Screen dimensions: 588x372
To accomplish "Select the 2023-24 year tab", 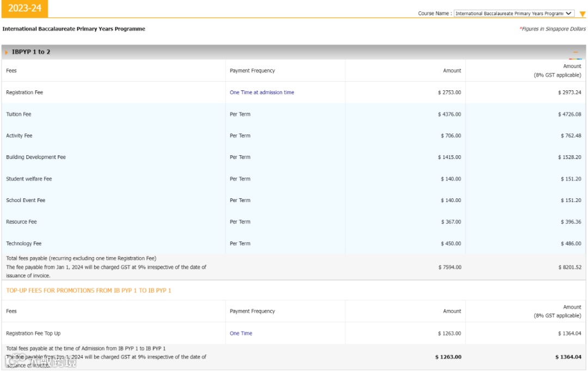I will 24,8.
